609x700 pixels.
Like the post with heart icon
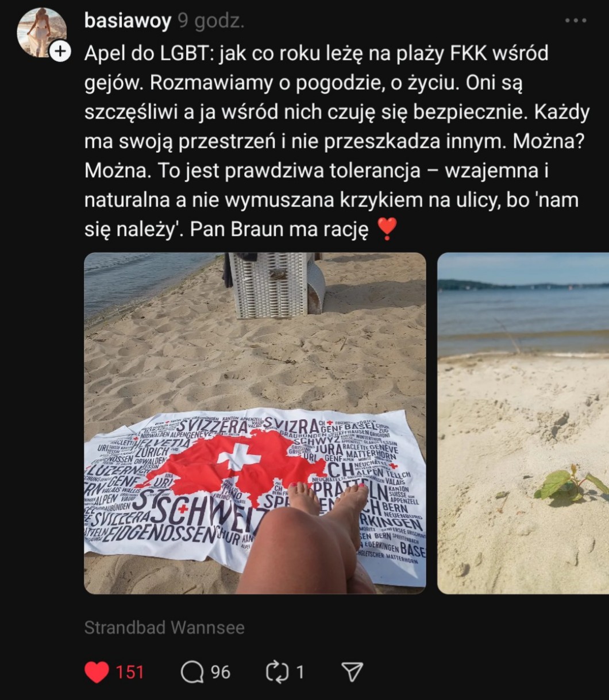tap(97, 672)
